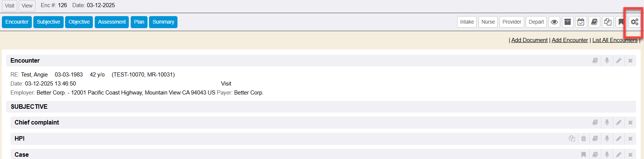The width and height of the screenshot is (644, 159).
Task: Click the eye view icon in toolbar
Action: tap(554, 22)
